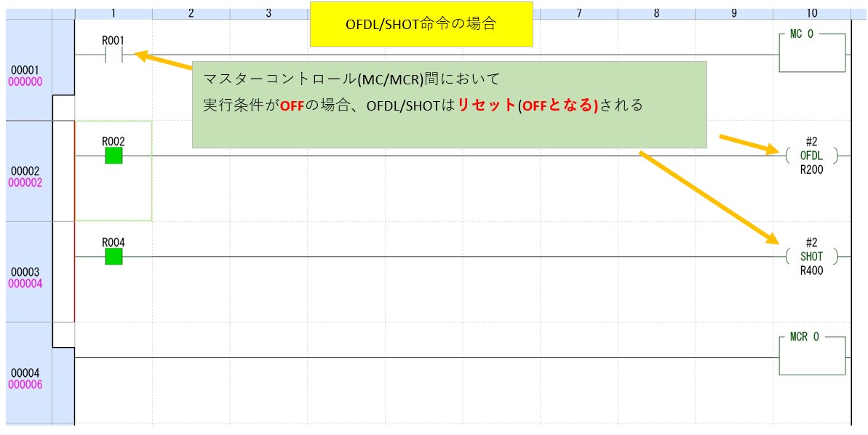The height and width of the screenshot is (435, 868).
Task: Click column header 3
Action: (x=268, y=13)
